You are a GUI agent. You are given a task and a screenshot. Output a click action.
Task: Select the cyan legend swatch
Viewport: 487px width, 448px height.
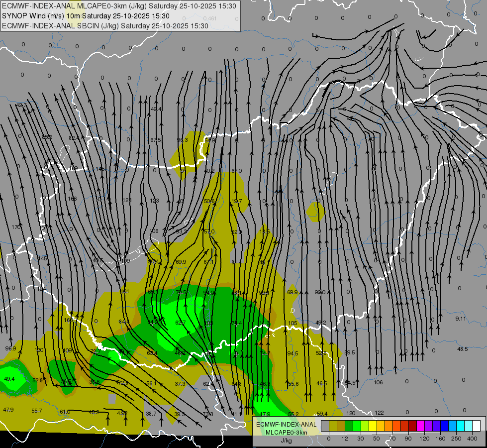461,426
